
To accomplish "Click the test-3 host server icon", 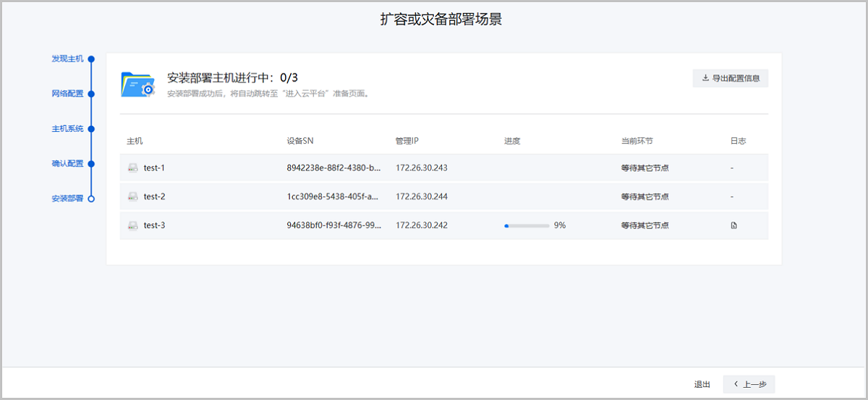I will (x=132, y=226).
